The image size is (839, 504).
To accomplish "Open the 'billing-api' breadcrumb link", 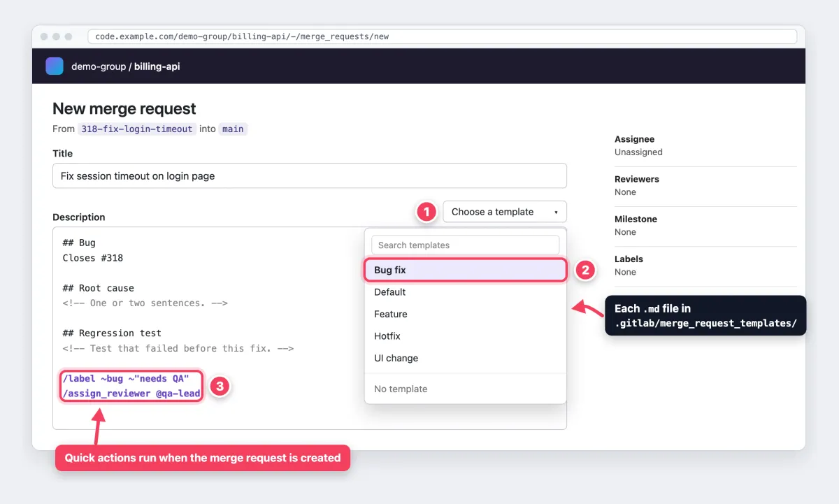I will (157, 66).
